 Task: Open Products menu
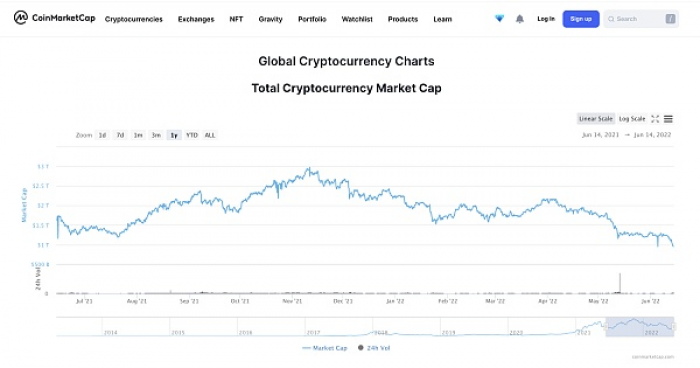coord(403,19)
